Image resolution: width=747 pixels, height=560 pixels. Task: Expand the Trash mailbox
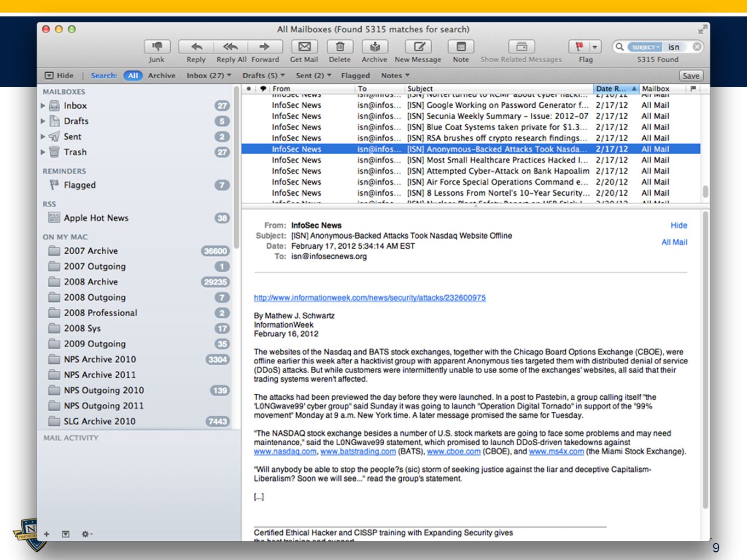(x=43, y=152)
